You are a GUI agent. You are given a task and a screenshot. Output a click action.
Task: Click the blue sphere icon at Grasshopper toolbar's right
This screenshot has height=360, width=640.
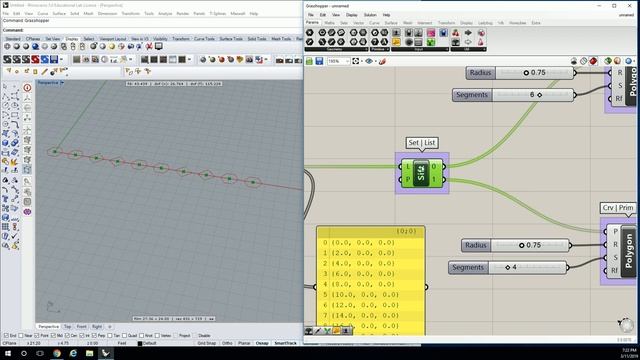point(629,61)
